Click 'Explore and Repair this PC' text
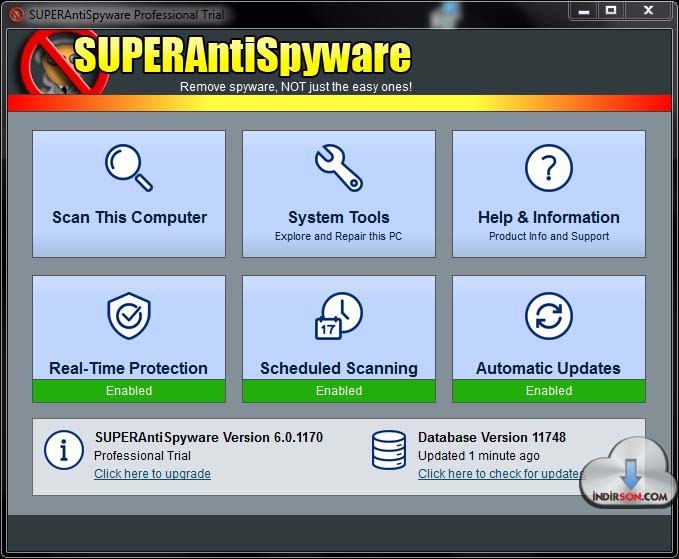This screenshot has width=679, height=559. 338,236
